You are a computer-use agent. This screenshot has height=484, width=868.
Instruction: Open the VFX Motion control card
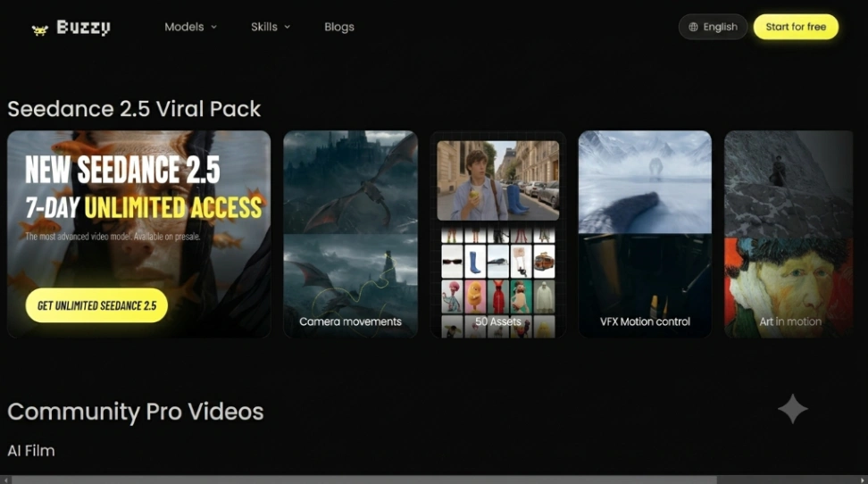645,234
